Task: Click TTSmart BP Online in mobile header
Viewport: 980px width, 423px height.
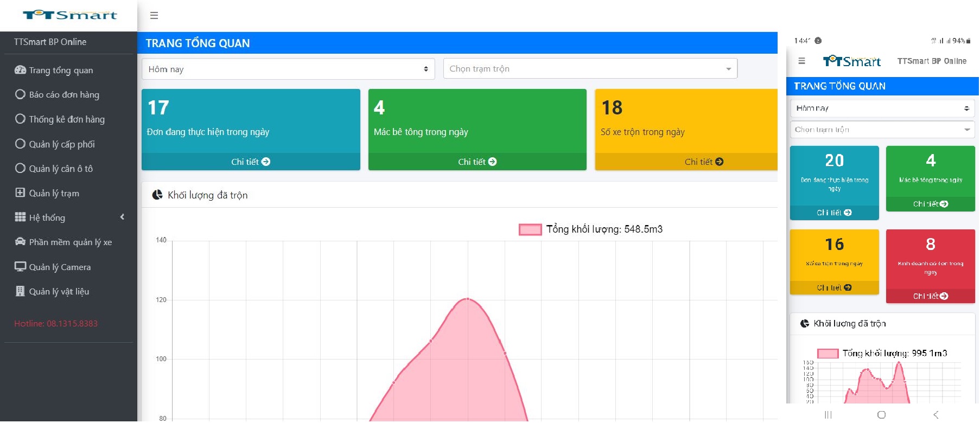Action: tap(932, 61)
